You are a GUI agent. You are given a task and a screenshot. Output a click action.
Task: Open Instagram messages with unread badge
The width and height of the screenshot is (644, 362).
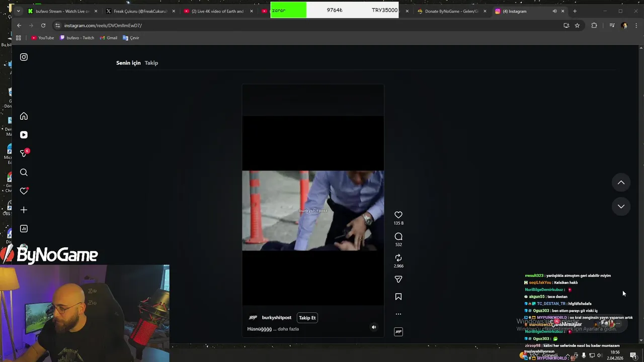[24, 153]
